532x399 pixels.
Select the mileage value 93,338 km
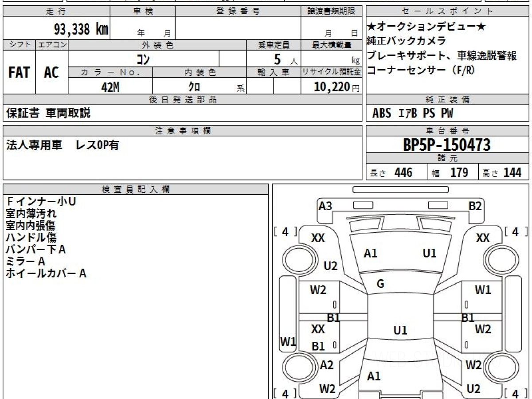(81, 30)
